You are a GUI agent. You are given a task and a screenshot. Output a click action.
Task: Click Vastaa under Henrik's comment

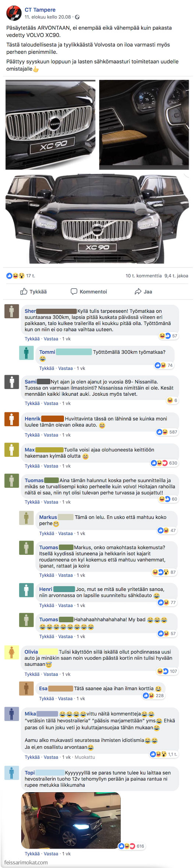coord(51,435)
